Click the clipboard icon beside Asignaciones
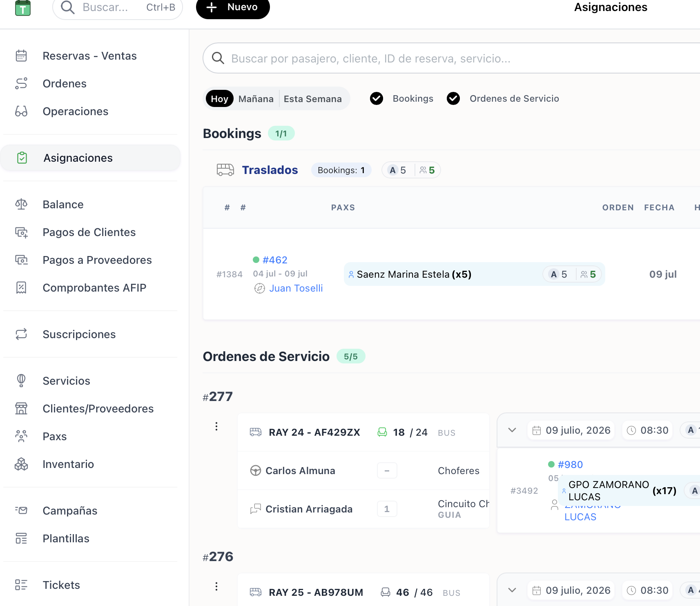Screen dimensions: 700x606 tap(22, 158)
